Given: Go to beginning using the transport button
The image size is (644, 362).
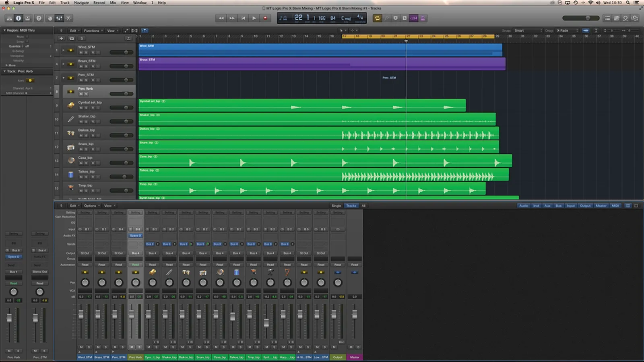Looking at the screenshot, I should tap(243, 18).
